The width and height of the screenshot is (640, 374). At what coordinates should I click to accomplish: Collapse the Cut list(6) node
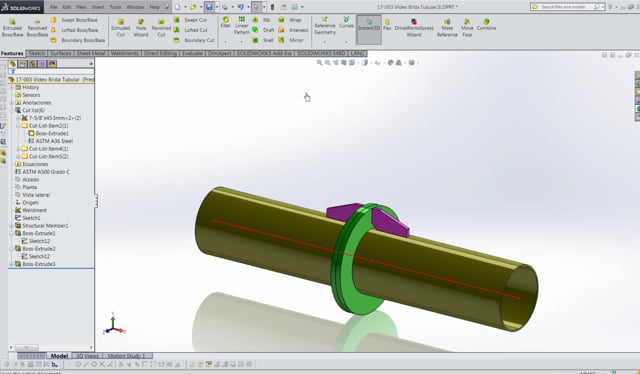[x=12, y=110]
